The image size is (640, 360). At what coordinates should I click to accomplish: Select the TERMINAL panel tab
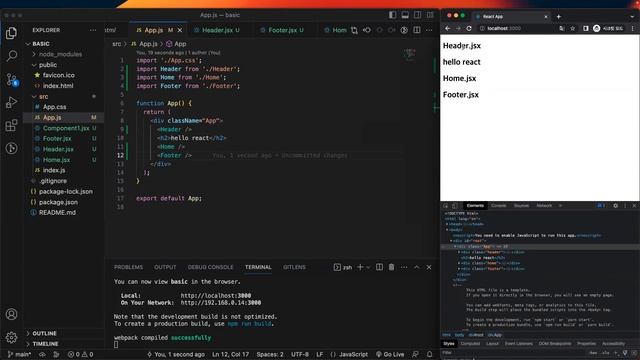pos(258,267)
